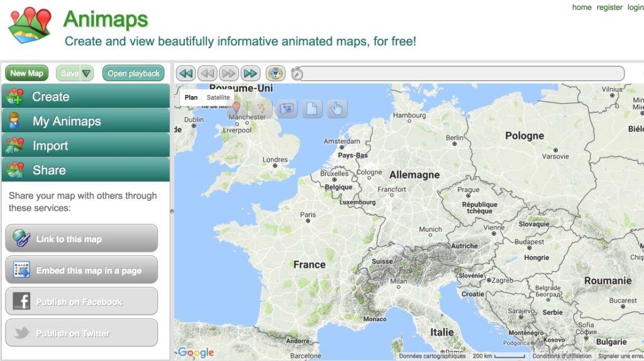Click the Save button
Screen dimensions: 644x361
(69, 73)
